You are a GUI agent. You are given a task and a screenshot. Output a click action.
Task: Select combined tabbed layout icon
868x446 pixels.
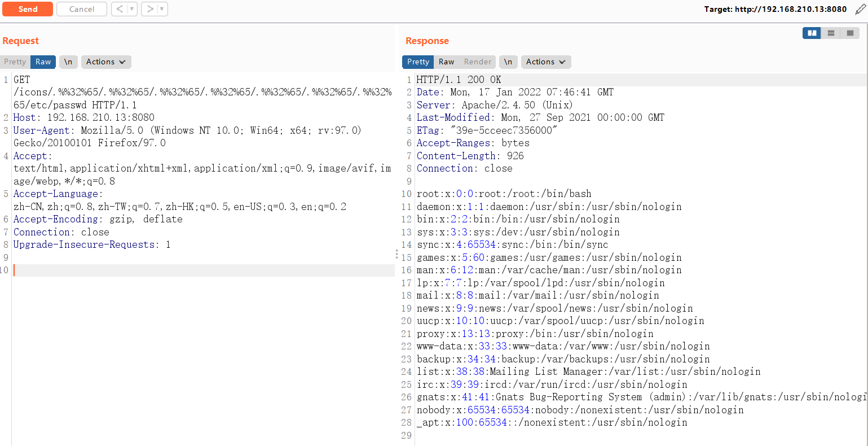coord(850,33)
